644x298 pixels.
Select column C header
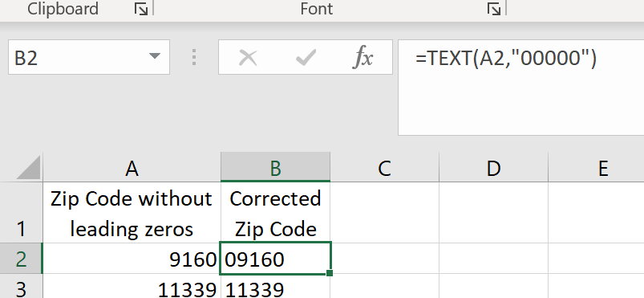point(384,168)
